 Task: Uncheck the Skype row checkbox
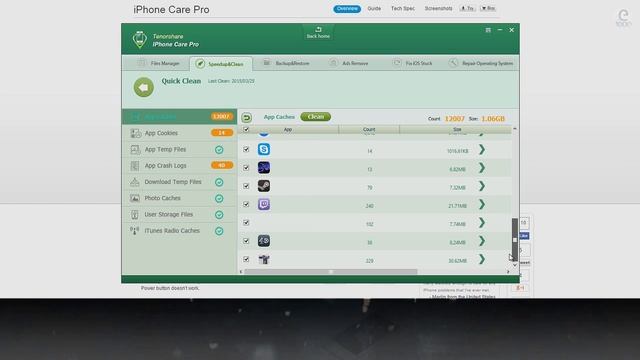[246, 149]
